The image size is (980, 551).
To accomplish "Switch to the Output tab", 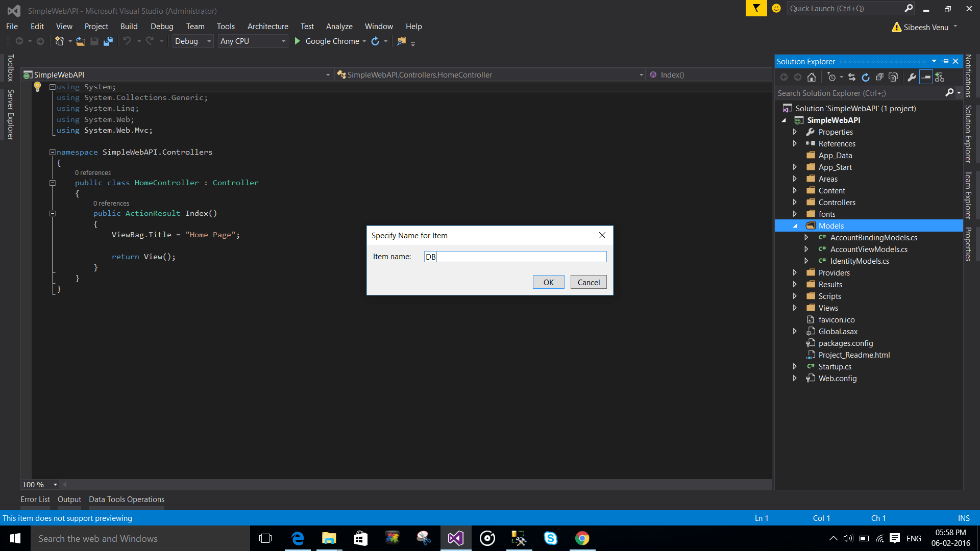I will pos(69,499).
